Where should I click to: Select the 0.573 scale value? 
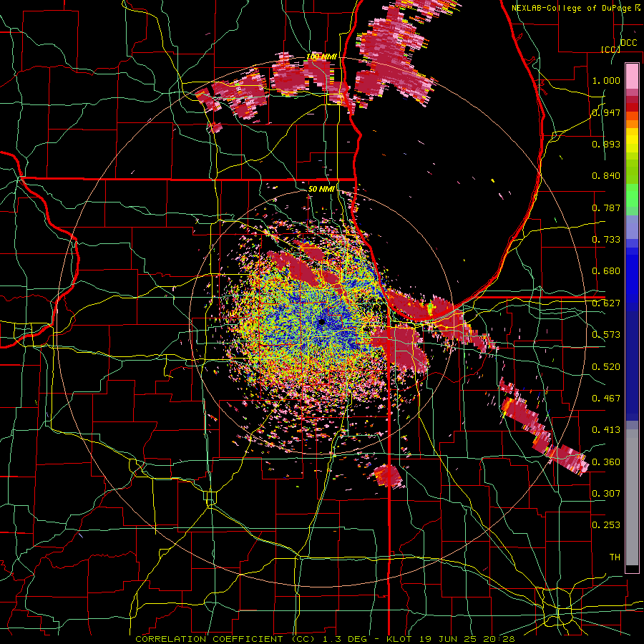pos(606,335)
